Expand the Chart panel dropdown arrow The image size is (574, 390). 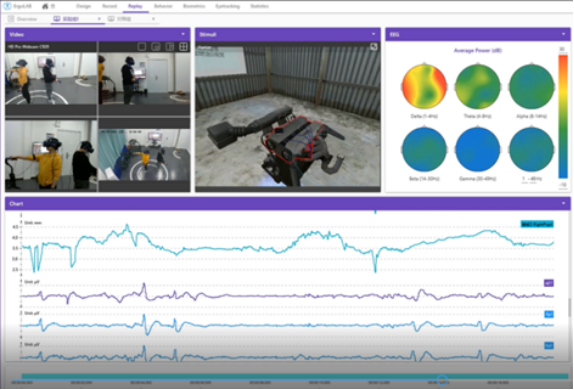pos(563,203)
